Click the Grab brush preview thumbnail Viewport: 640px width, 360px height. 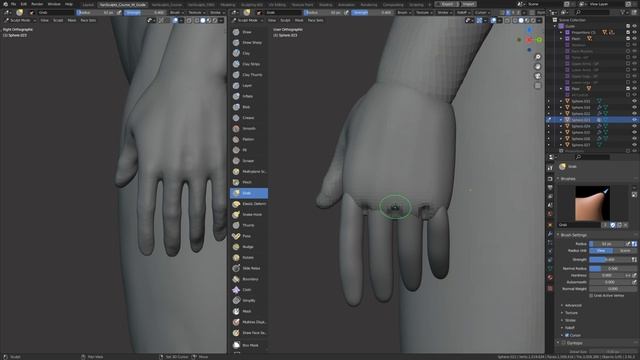tap(593, 203)
